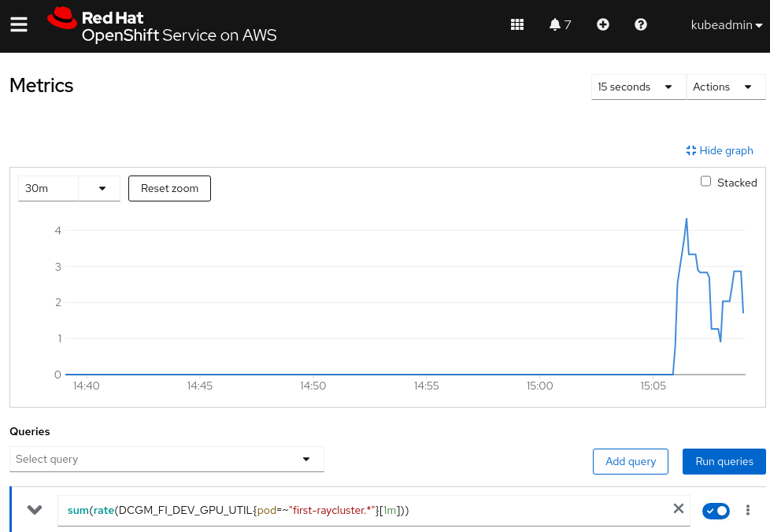This screenshot has height=532, width=770.
Task: Enable the Stacked checkbox
Action: click(x=705, y=182)
